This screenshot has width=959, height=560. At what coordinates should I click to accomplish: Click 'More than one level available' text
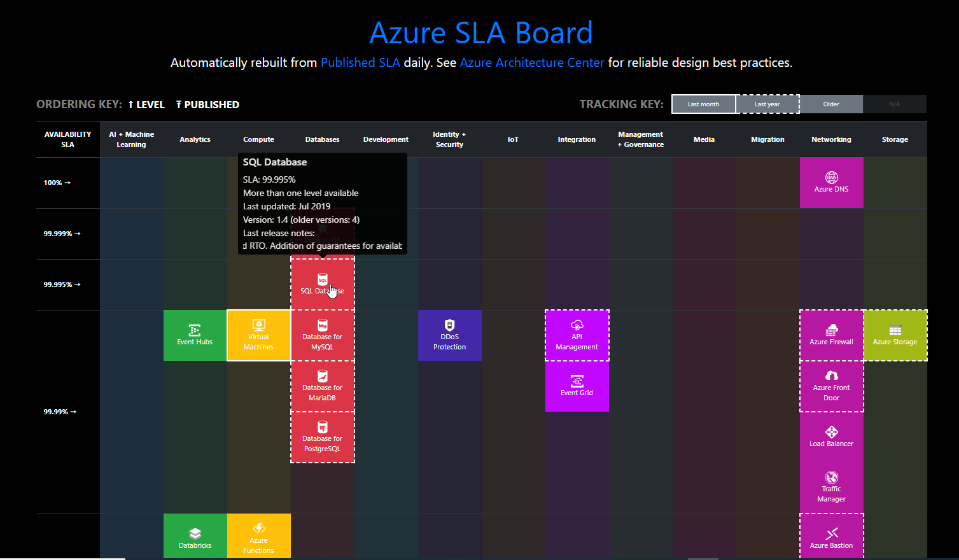point(300,193)
